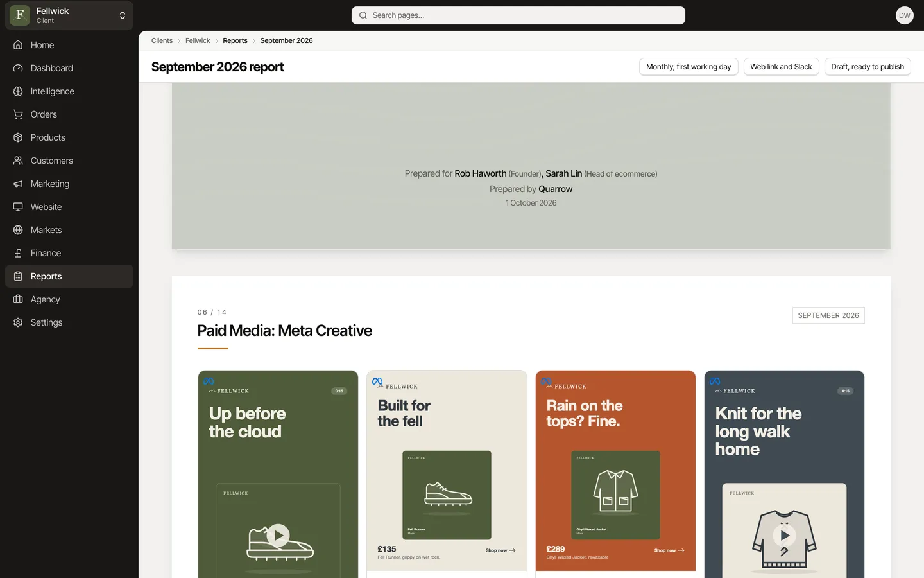924x578 pixels.
Task: Click the Paid Media: Meta Creative heading
Action: click(x=284, y=331)
